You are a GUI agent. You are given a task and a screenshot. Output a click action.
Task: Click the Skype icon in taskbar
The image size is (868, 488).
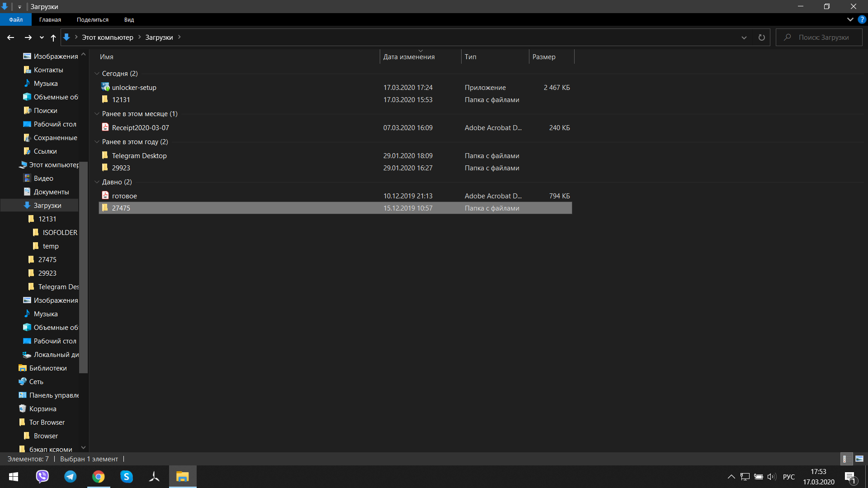(127, 476)
